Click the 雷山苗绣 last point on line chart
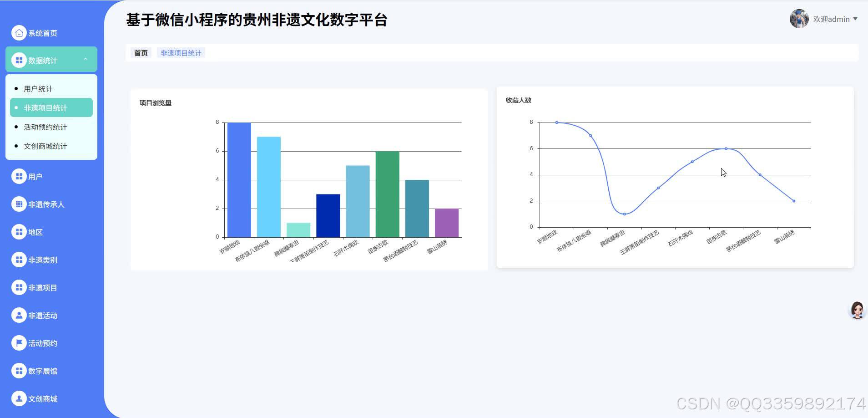Screen dimensions: 868x418 [x=794, y=201]
